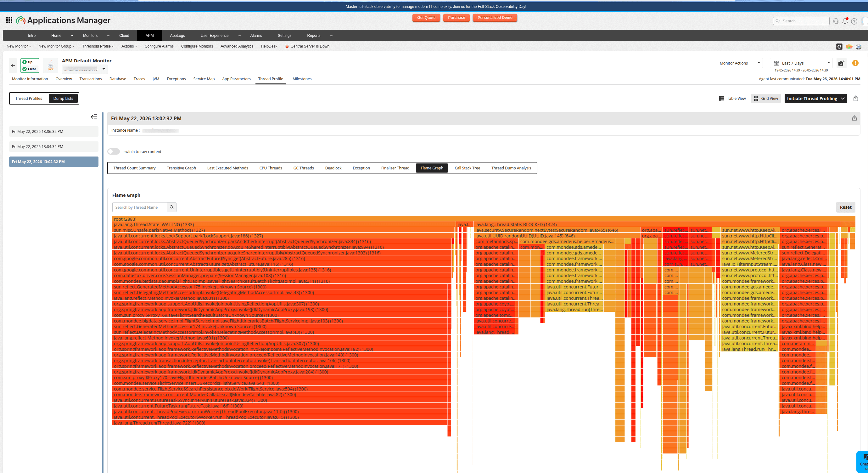Screen dimensions: 868x473
Task: Switch to Grid View
Action: [x=765, y=99]
